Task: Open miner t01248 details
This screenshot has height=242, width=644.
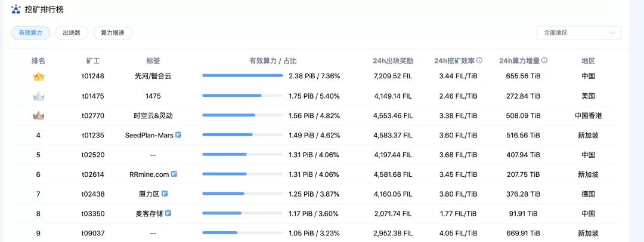Action: pos(93,76)
